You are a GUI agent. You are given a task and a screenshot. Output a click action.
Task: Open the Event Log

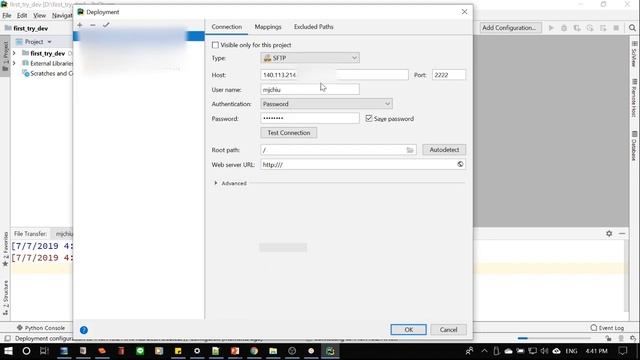pos(607,328)
